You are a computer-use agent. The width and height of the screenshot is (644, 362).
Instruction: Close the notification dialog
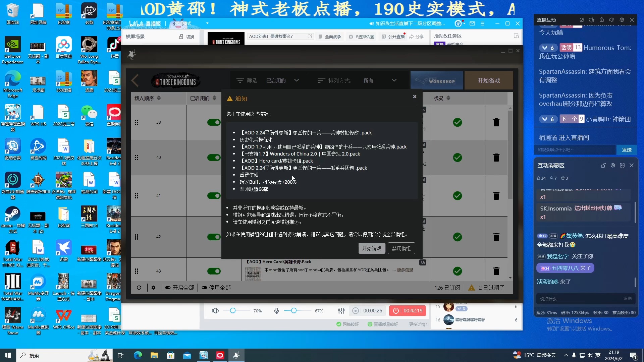point(415,97)
